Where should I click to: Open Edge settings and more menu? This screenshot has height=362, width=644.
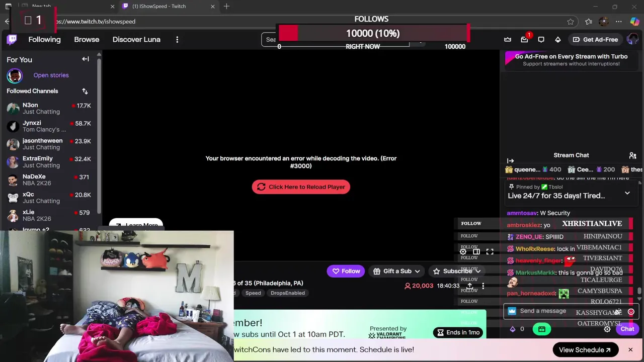619,22
